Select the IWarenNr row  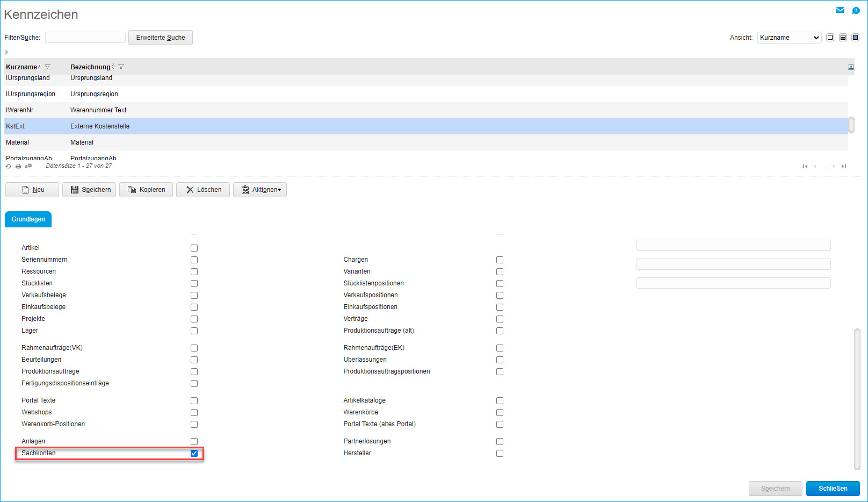[426, 110]
